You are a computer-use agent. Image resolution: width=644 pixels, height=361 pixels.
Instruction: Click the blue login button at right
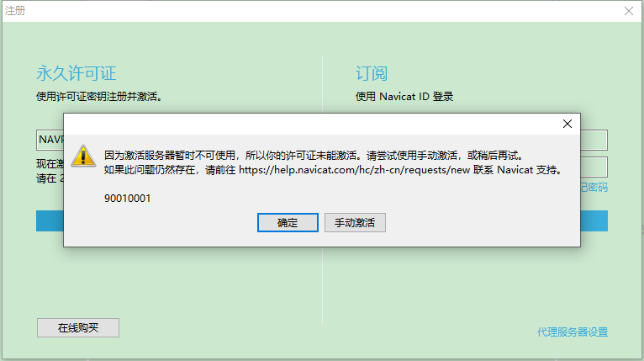tap(594, 220)
